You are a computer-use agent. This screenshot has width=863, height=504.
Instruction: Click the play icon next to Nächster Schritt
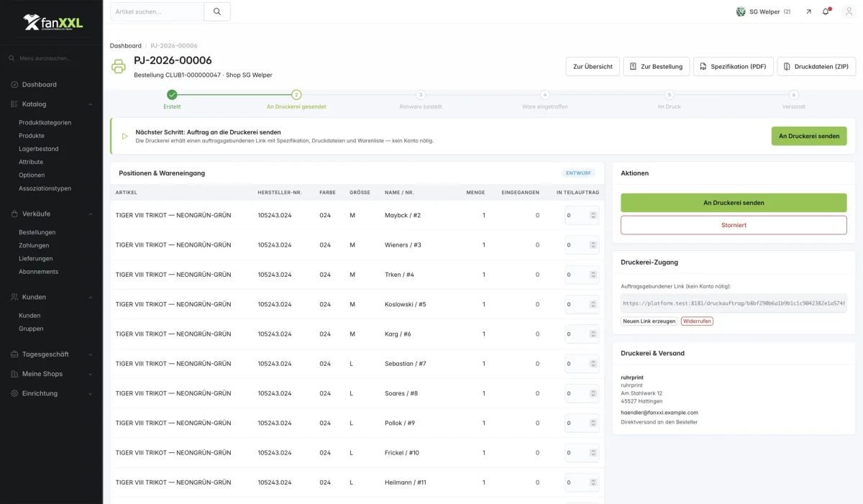pyautogui.click(x=124, y=136)
